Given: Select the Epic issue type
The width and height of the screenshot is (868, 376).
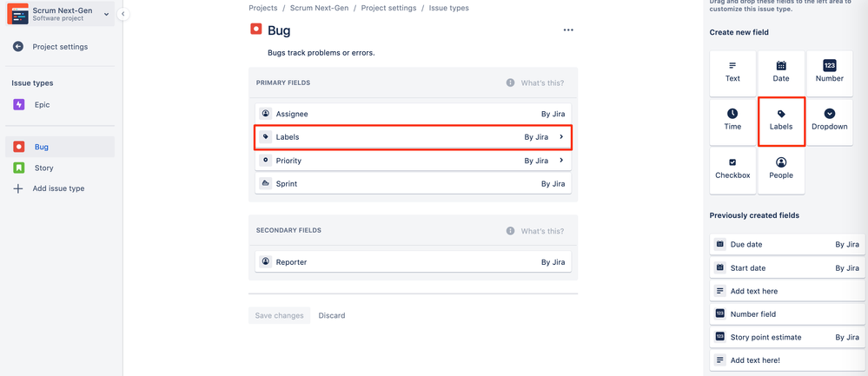Looking at the screenshot, I should [x=60, y=104].
